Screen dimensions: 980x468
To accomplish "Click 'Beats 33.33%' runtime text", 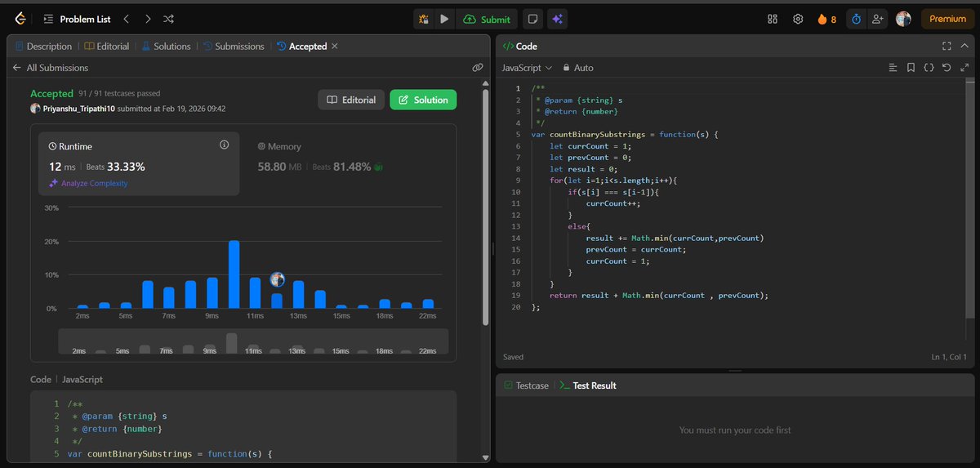I will coord(115,167).
